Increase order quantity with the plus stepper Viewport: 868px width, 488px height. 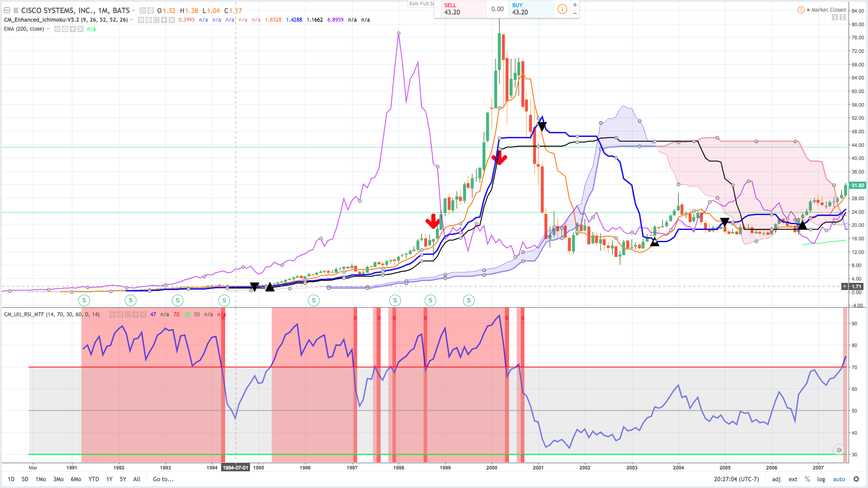(575, 5)
